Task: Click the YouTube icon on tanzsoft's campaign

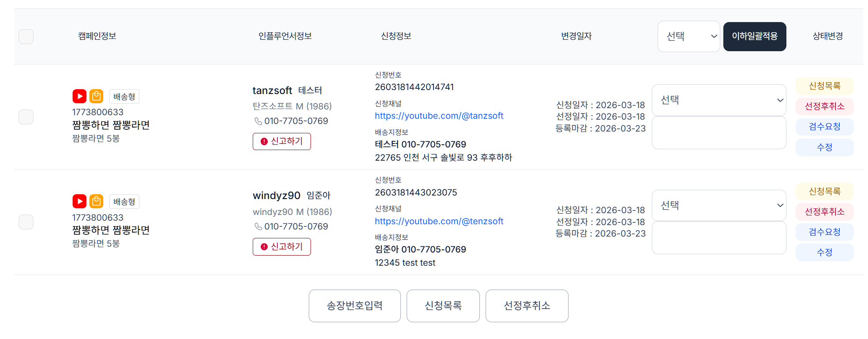Action: [x=79, y=96]
